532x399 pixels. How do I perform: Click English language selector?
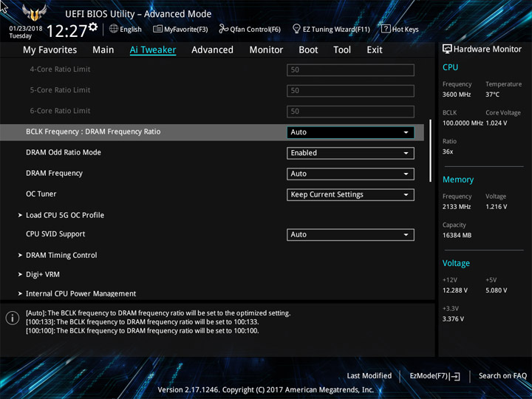(131, 29)
